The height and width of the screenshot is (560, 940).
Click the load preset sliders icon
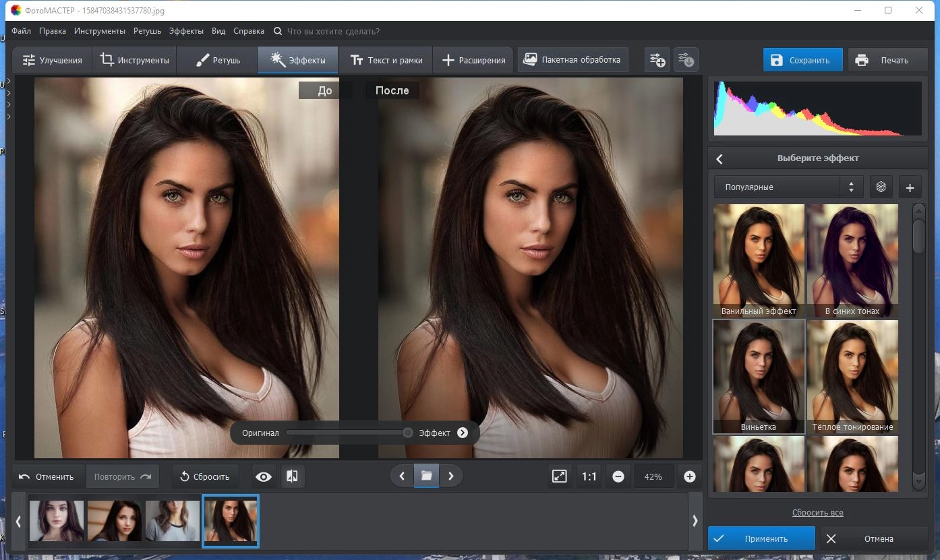click(686, 60)
